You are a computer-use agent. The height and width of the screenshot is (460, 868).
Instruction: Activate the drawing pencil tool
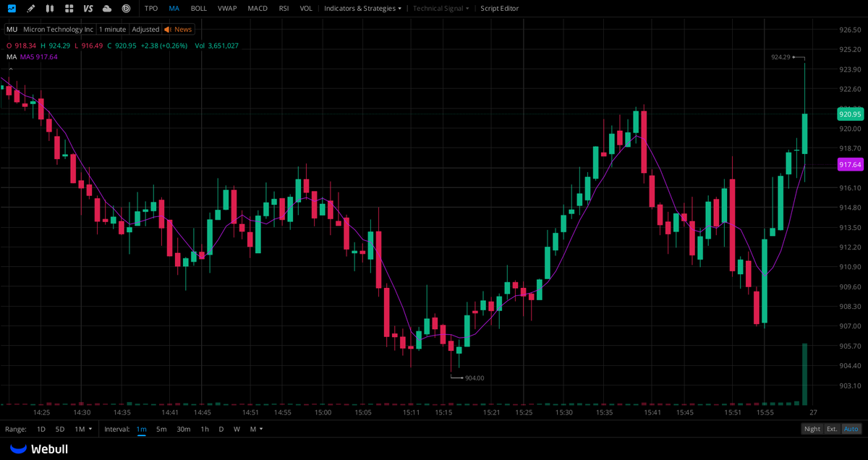(30, 8)
